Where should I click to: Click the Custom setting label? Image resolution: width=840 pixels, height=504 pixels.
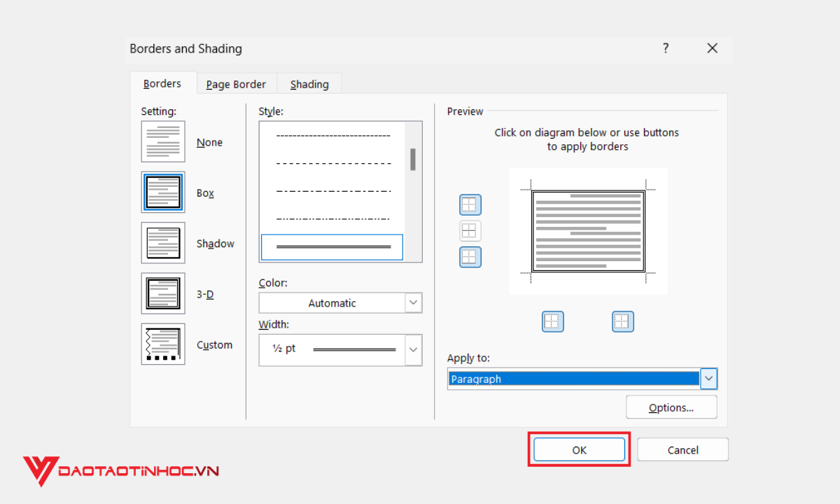click(214, 345)
